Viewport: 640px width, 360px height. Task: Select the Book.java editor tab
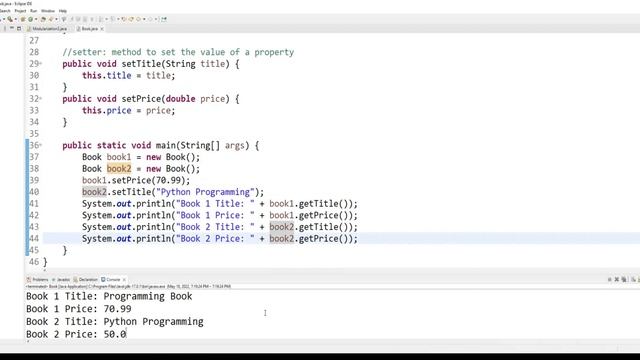tap(89, 29)
